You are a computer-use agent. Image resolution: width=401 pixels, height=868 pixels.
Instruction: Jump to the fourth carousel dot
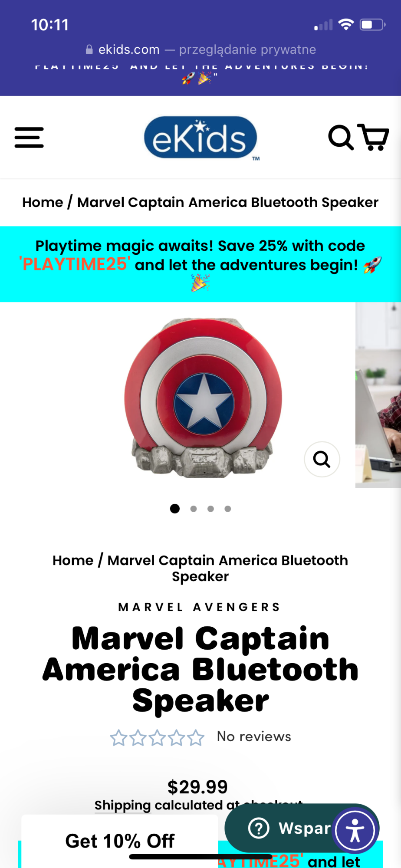pyautogui.click(x=228, y=509)
